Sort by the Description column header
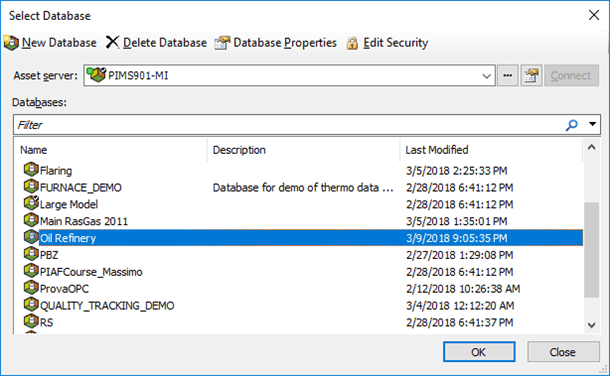 pos(303,150)
